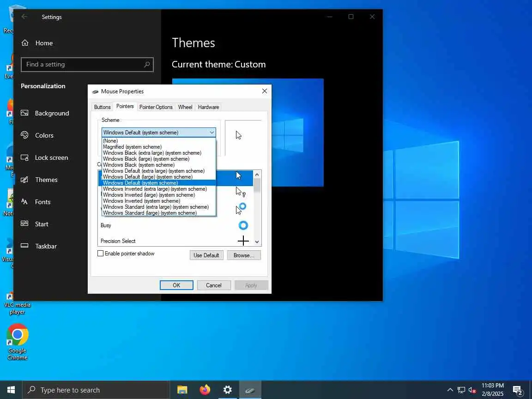Open the network tray icon
Image resolution: width=532 pixels, height=399 pixels.
pos(461,390)
